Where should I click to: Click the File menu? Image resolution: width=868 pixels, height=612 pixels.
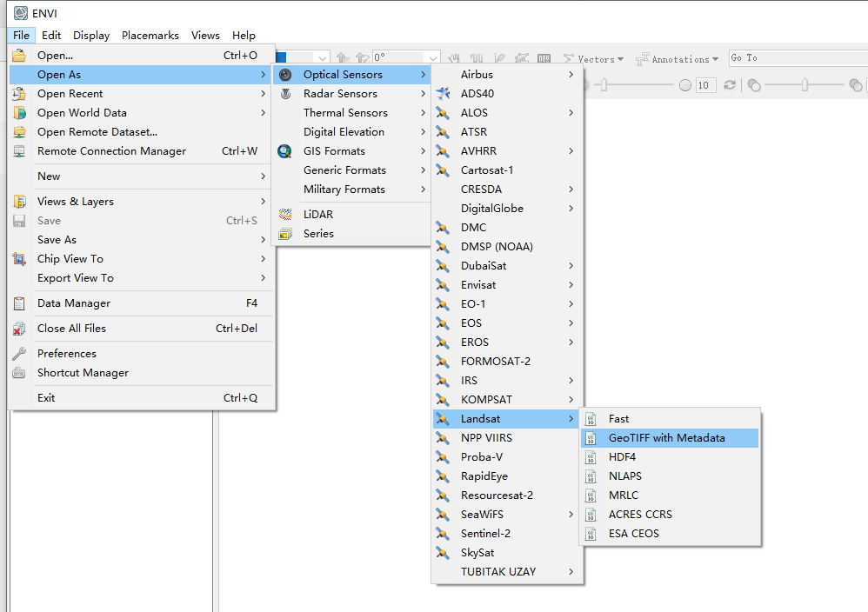click(22, 36)
